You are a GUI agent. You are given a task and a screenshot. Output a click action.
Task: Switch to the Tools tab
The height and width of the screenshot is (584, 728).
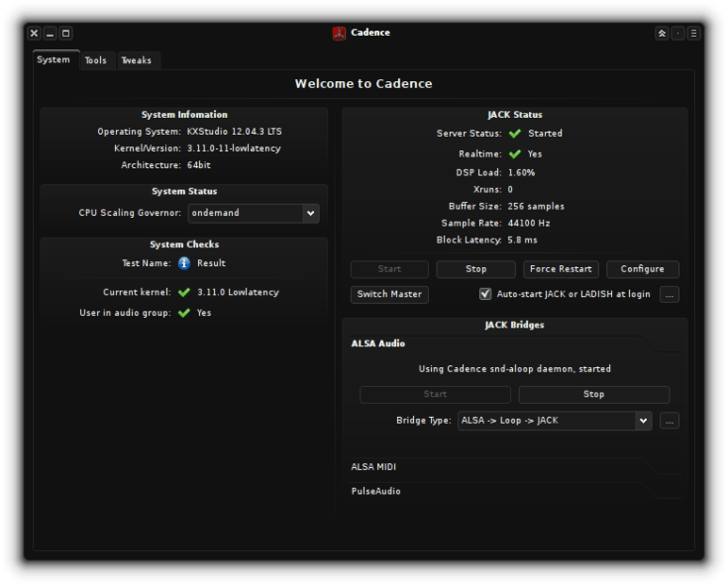(95, 60)
